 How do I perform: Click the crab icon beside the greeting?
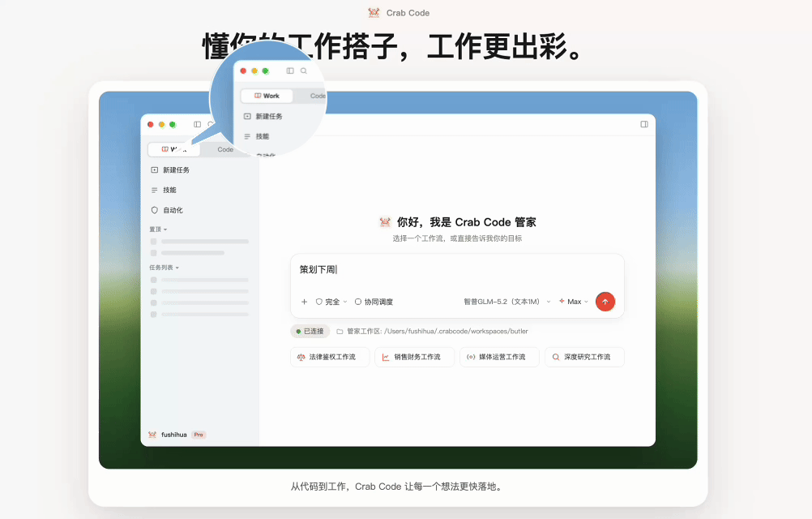coord(385,222)
